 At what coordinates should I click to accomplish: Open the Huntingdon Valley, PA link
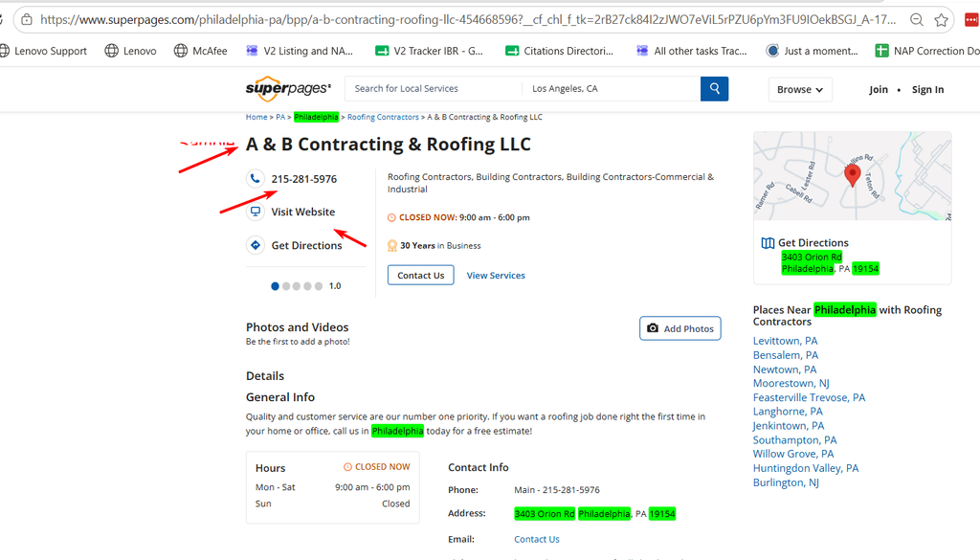point(806,468)
